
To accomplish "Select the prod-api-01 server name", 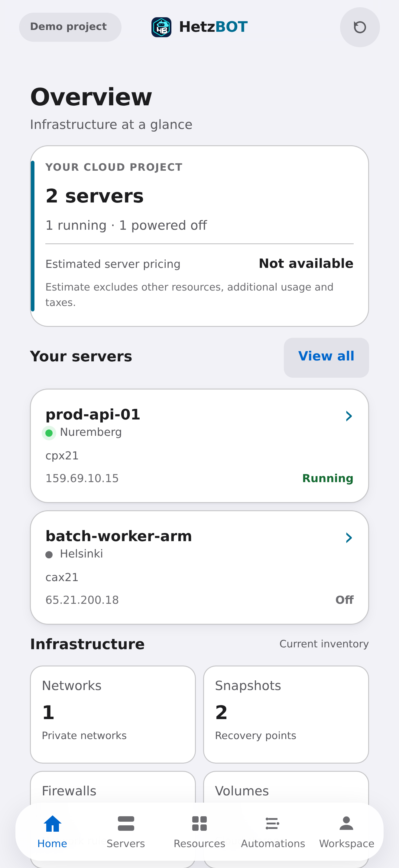I will coord(93,414).
